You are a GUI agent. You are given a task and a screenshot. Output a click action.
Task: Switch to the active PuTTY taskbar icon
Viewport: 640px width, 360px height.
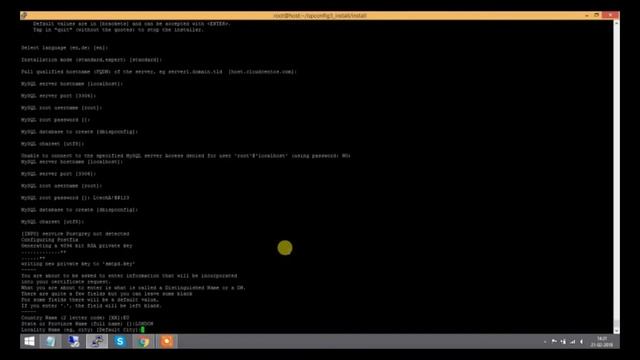pyautogui.click(x=97, y=341)
